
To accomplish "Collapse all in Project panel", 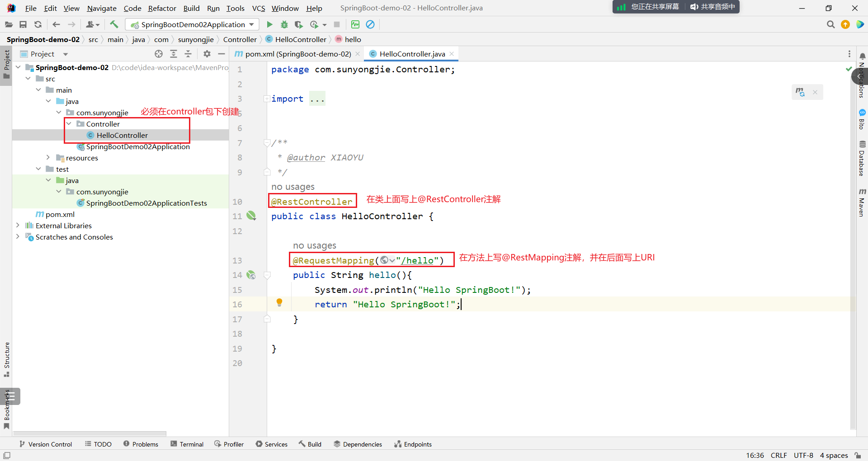I will click(x=188, y=54).
